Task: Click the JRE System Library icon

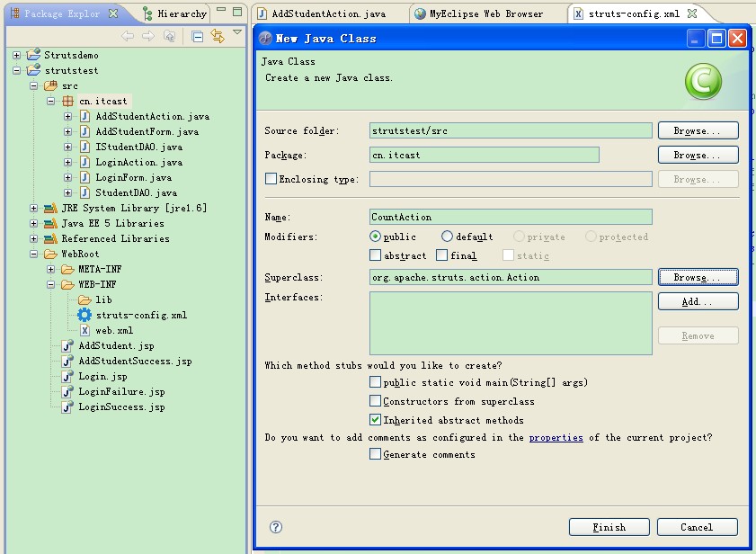Action: tap(50, 208)
